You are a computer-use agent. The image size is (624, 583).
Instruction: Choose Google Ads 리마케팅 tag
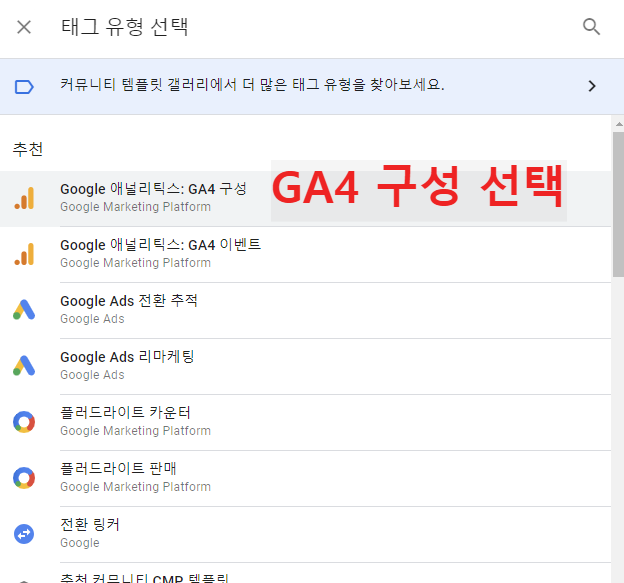(305, 367)
